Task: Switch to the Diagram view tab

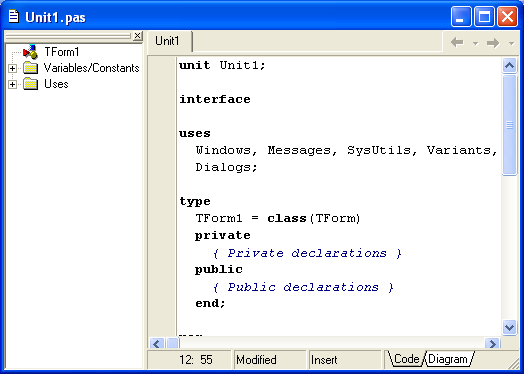Action: (x=448, y=359)
